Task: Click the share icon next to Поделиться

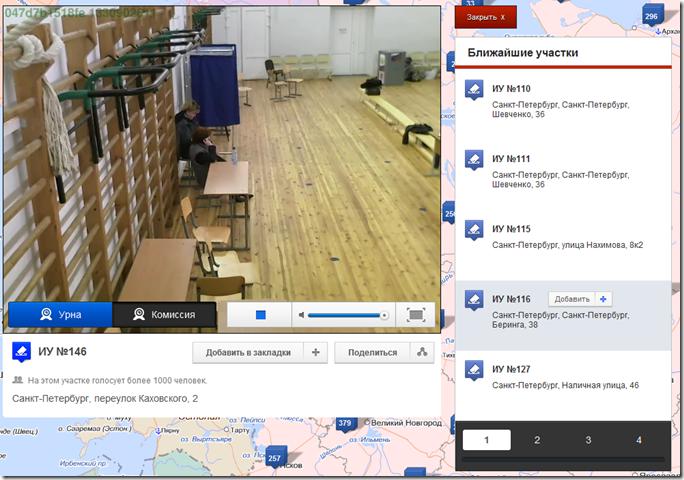Action: (422, 352)
